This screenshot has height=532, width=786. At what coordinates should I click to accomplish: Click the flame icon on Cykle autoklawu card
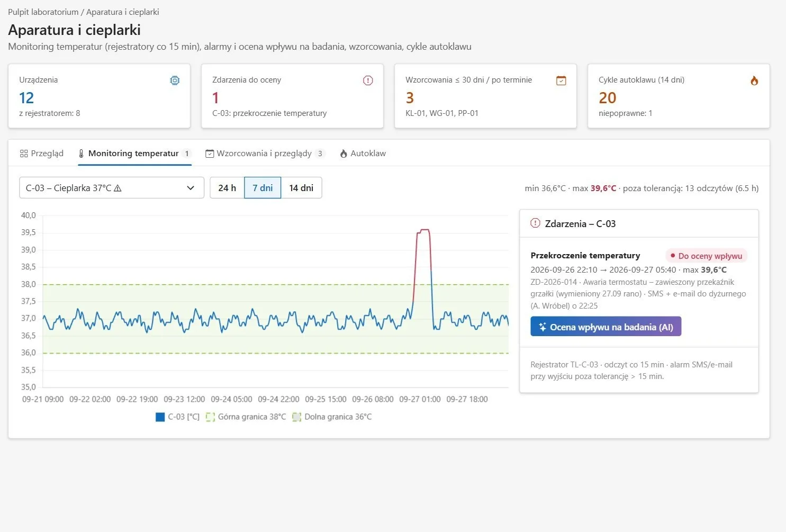click(754, 80)
